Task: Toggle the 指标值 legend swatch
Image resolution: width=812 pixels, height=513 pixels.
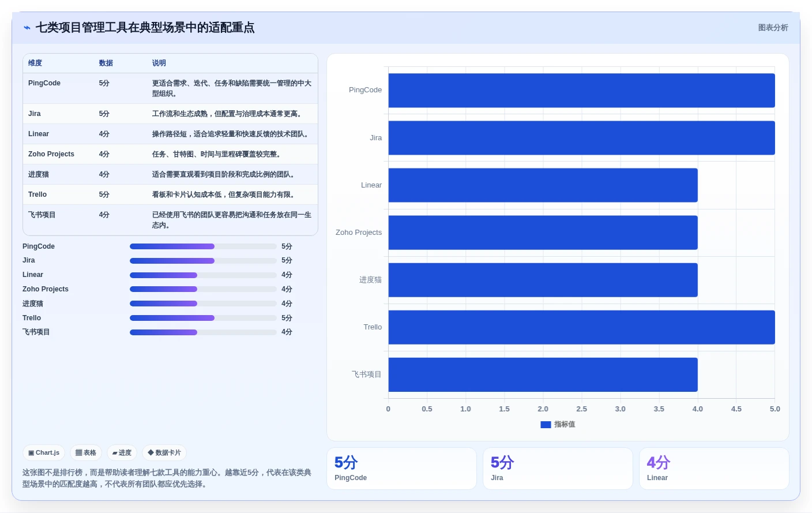Action: click(546, 424)
